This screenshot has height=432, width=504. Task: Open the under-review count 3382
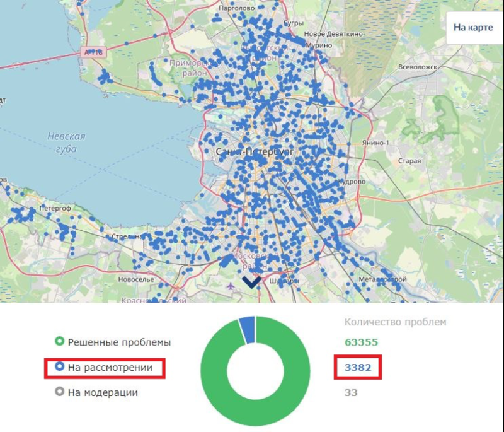click(x=357, y=367)
